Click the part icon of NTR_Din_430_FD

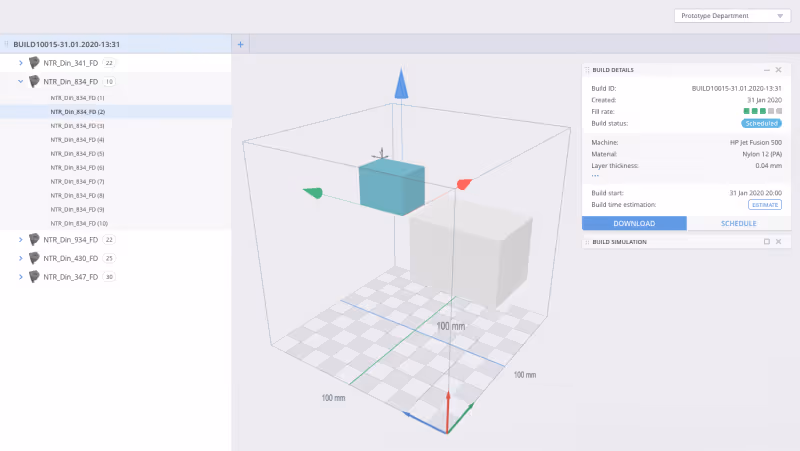tap(34, 258)
